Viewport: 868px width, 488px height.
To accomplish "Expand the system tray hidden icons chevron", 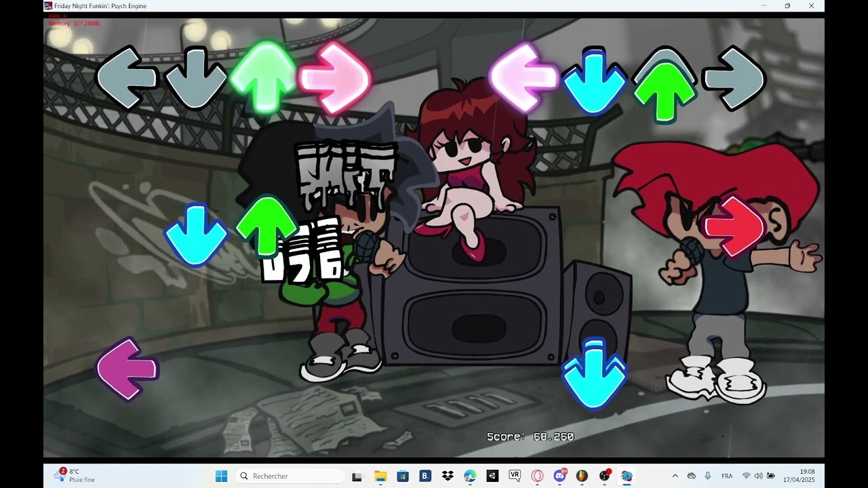I will click(675, 476).
